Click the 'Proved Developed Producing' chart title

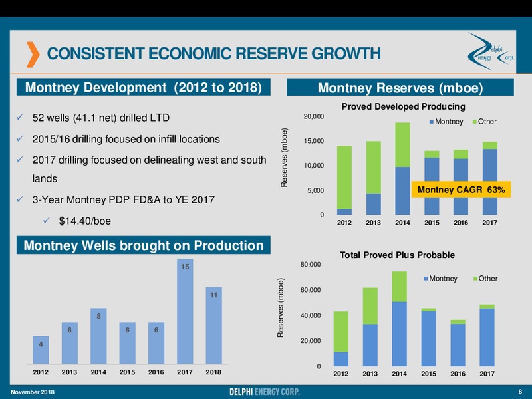(403, 106)
